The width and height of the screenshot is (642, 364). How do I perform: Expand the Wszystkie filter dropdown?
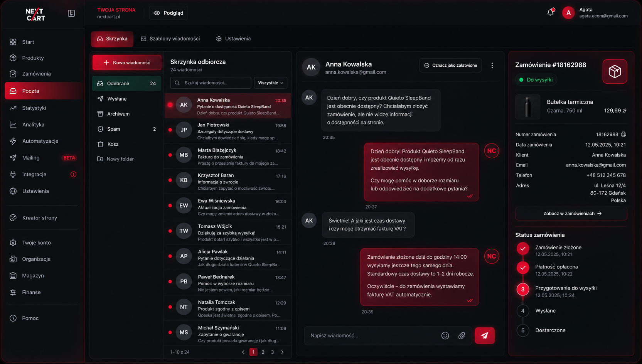coord(270,83)
